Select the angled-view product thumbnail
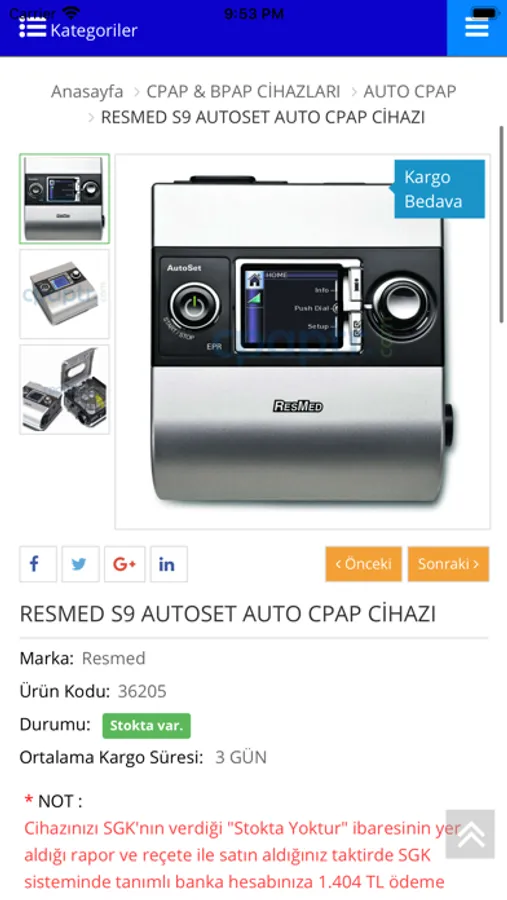 (x=64, y=294)
